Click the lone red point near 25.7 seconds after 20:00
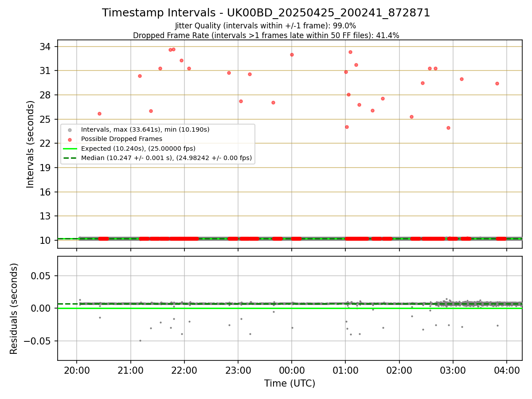The image size is (532, 399). pos(99,113)
